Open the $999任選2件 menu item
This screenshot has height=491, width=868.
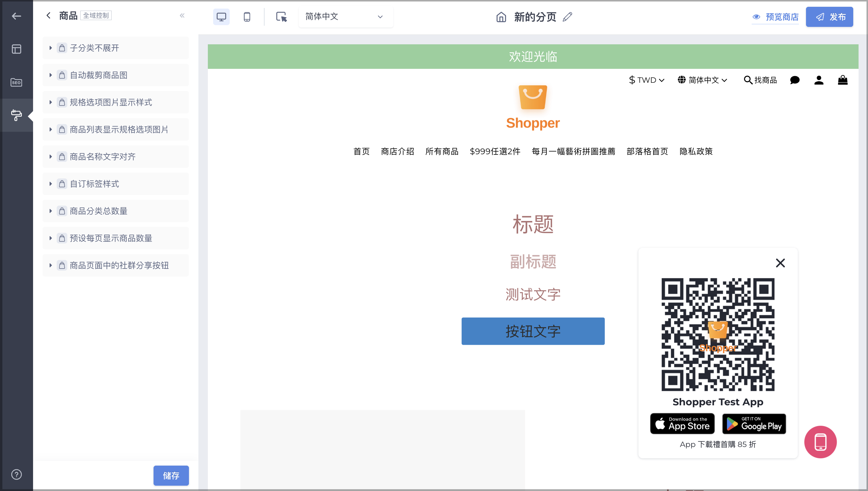click(x=495, y=152)
